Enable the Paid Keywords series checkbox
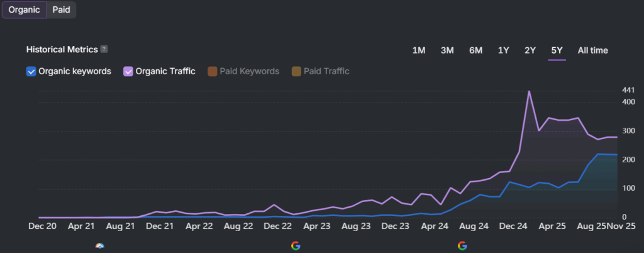644x253 pixels. (x=213, y=71)
